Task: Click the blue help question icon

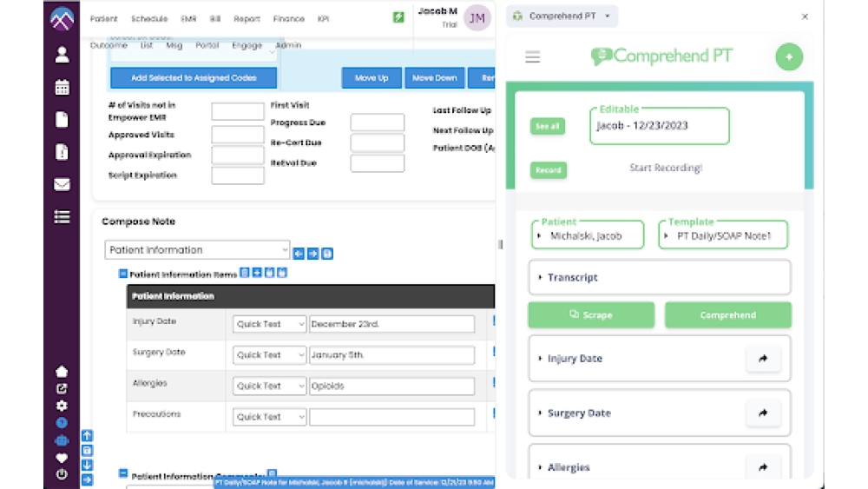Action: (x=62, y=423)
